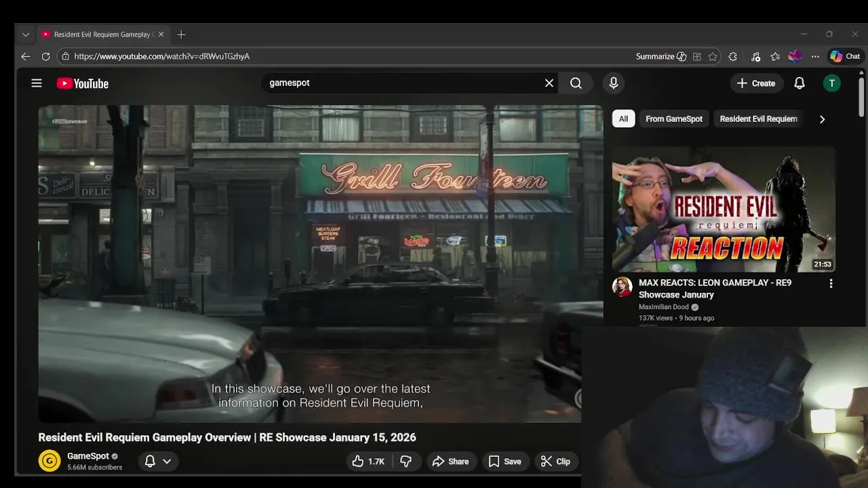Open options menu for MAX REACTS video
The width and height of the screenshot is (868, 488).
pos(831,283)
